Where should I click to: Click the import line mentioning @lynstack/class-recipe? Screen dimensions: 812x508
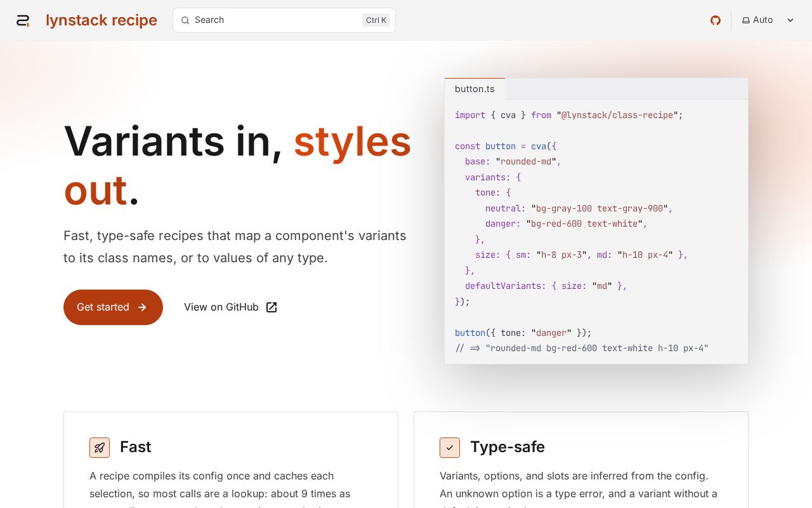pyautogui.click(x=569, y=115)
